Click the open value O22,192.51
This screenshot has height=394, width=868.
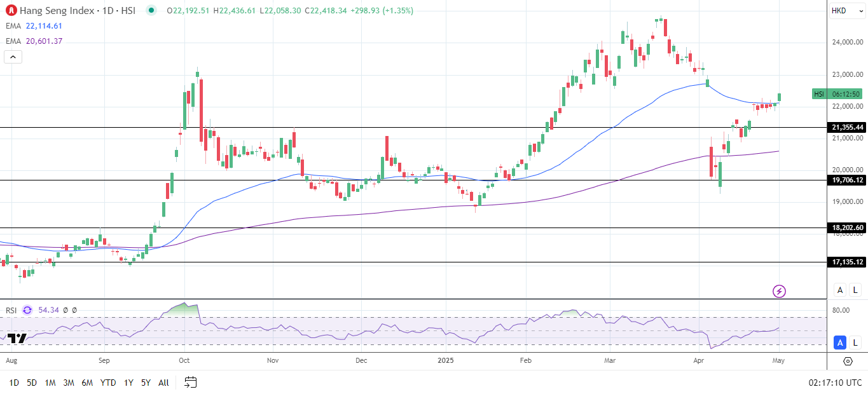click(189, 11)
